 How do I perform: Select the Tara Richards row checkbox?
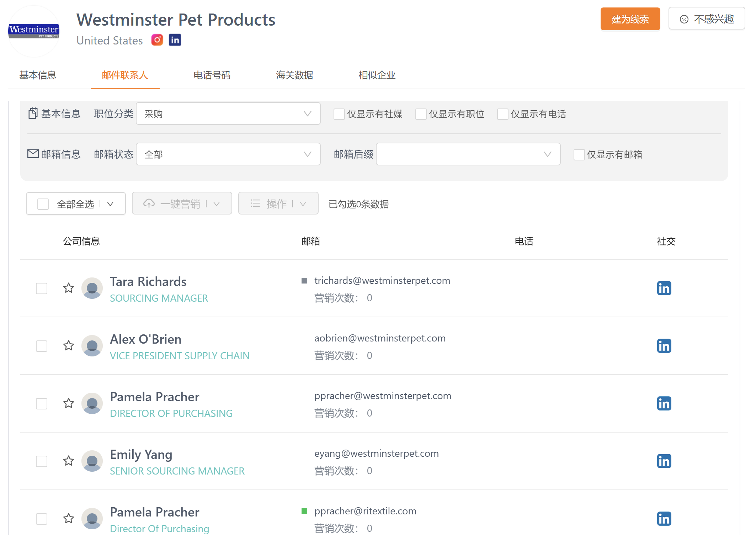pos(42,288)
